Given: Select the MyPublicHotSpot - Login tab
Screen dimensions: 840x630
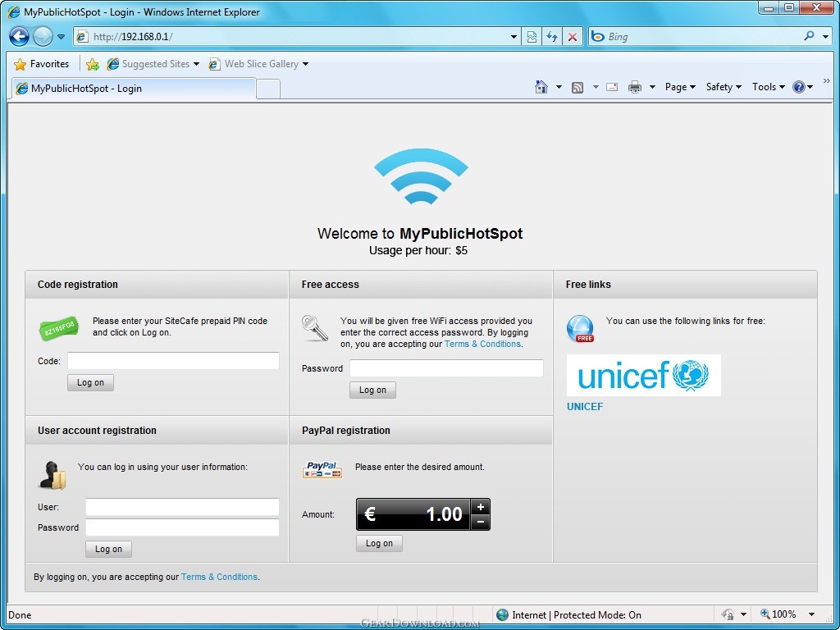Looking at the screenshot, I should pyautogui.click(x=134, y=89).
